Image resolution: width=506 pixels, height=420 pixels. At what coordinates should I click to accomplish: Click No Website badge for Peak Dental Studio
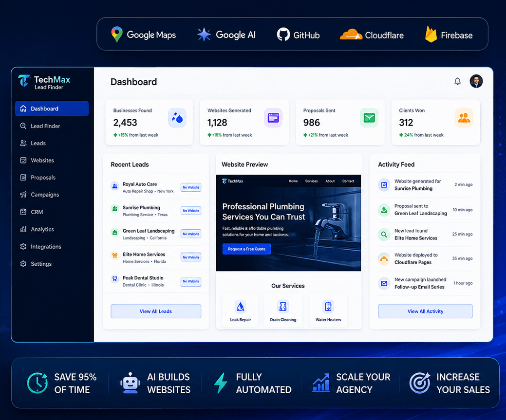(x=191, y=281)
